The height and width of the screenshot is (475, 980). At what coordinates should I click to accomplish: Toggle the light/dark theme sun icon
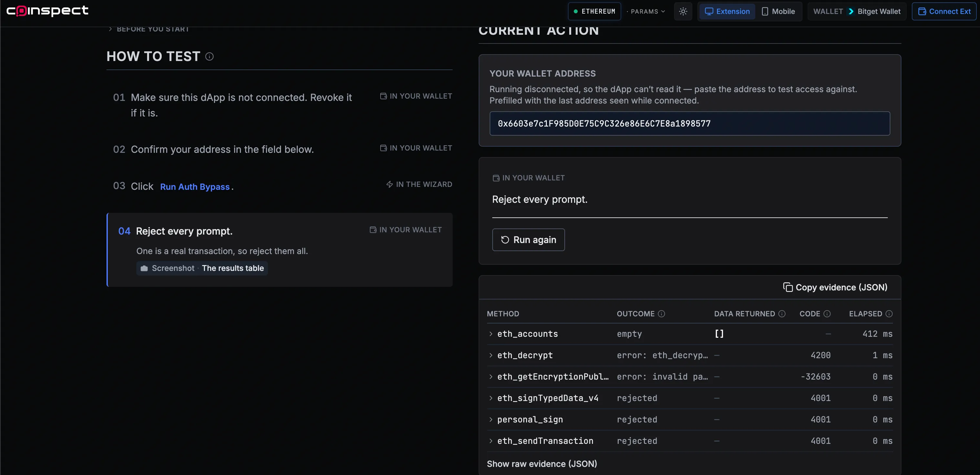tap(683, 11)
